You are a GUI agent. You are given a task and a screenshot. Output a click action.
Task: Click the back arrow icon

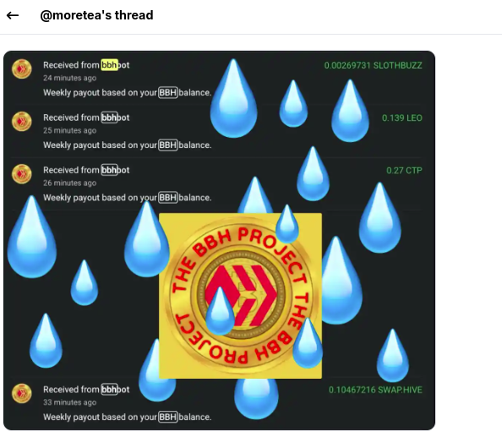13,15
